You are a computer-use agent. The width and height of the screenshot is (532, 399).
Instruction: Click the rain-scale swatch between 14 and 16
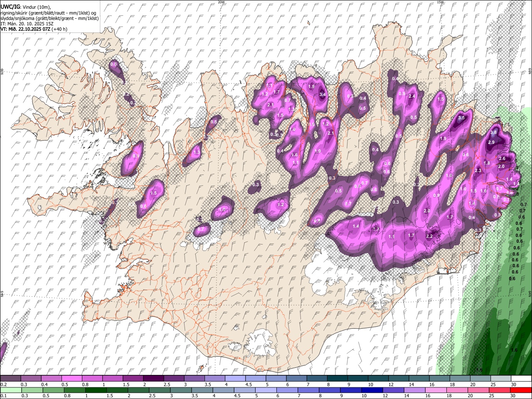[415, 390]
